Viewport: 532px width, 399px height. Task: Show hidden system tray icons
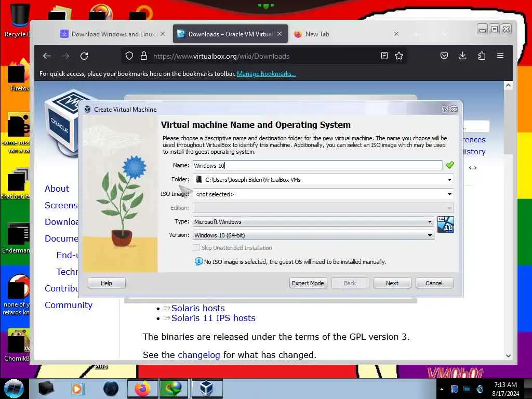[x=442, y=389]
